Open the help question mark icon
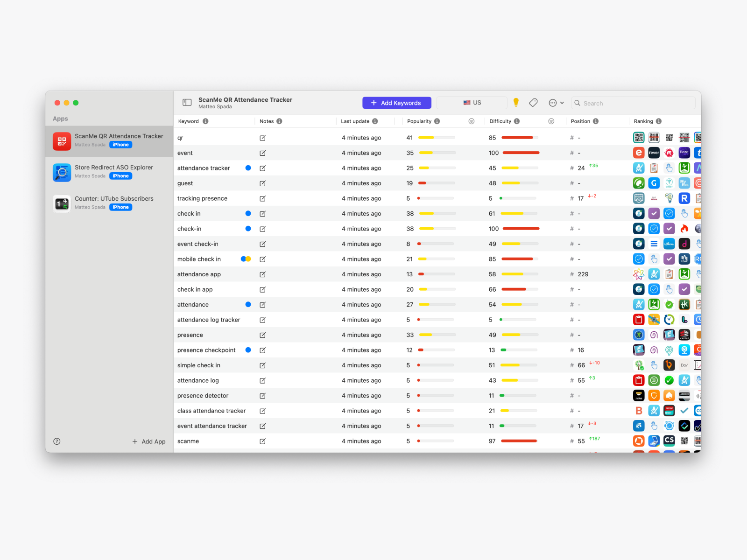Screen dimensions: 747x560 point(57,441)
